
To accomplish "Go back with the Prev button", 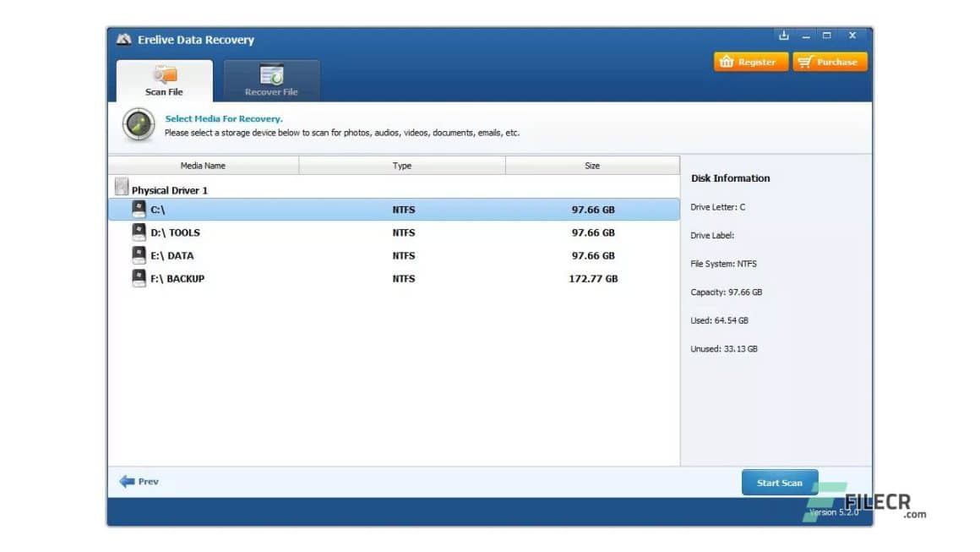I will click(x=139, y=481).
